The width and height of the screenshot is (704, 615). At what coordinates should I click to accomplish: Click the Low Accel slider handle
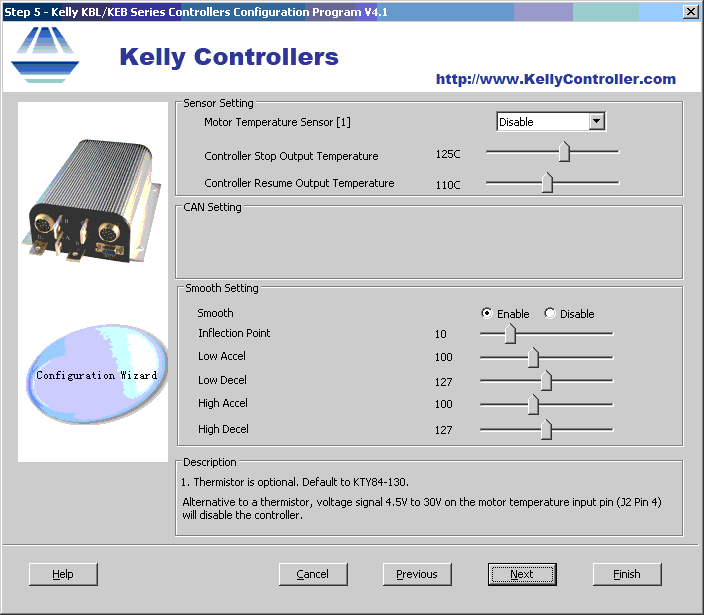point(533,357)
